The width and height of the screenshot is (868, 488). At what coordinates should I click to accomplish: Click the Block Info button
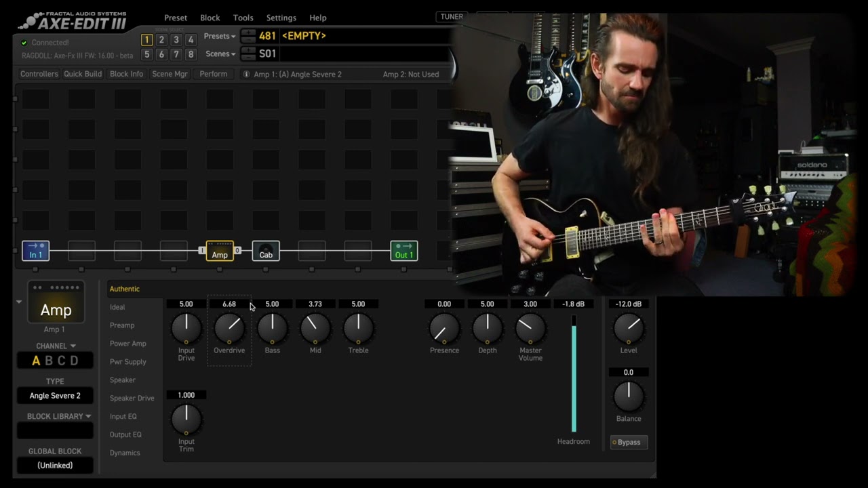[x=126, y=74]
